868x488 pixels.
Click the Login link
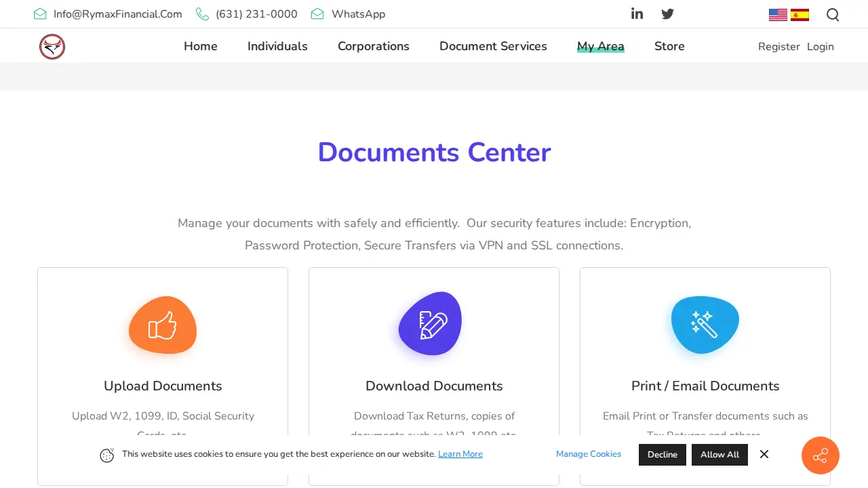click(x=821, y=47)
